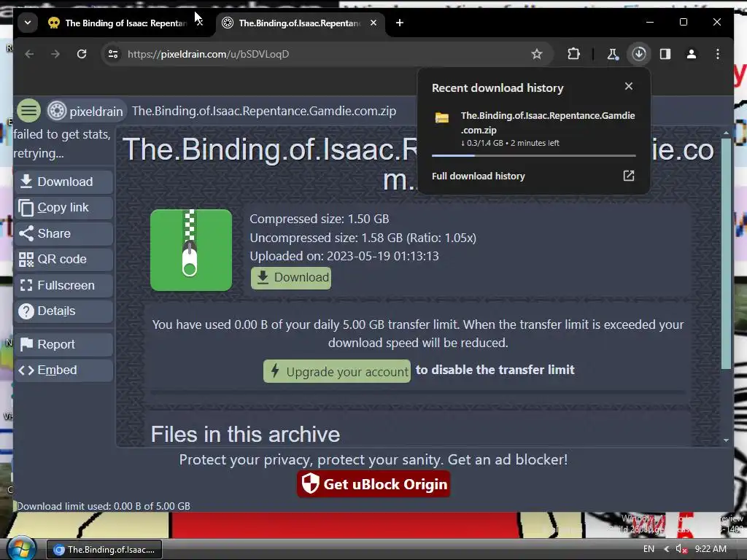747x560 pixels.
Task: Open the pixeldrain hamburger menu
Action: point(28,111)
